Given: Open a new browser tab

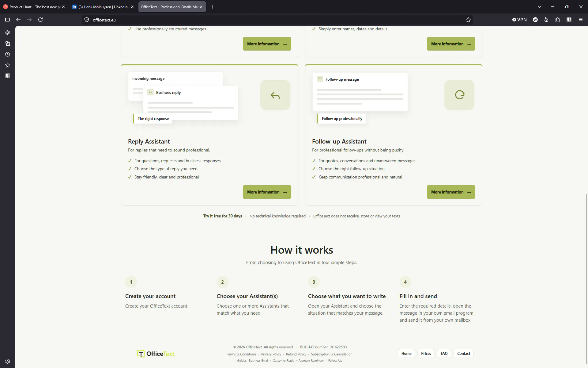Looking at the screenshot, I should point(213,7).
